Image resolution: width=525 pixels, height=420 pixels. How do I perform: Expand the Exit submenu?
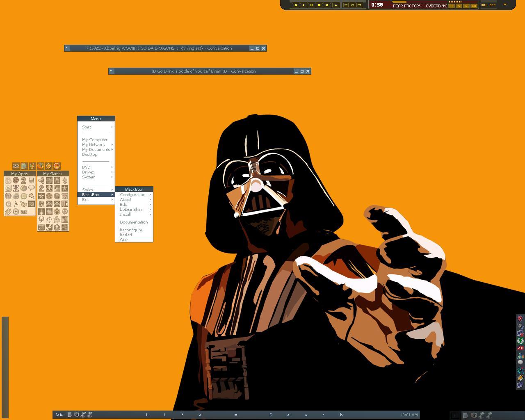coord(96,200)
